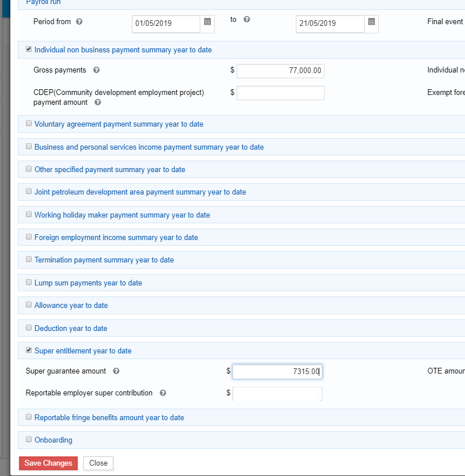
Task: Expand Allowance year to date section
Action: [x=71, y=306]
